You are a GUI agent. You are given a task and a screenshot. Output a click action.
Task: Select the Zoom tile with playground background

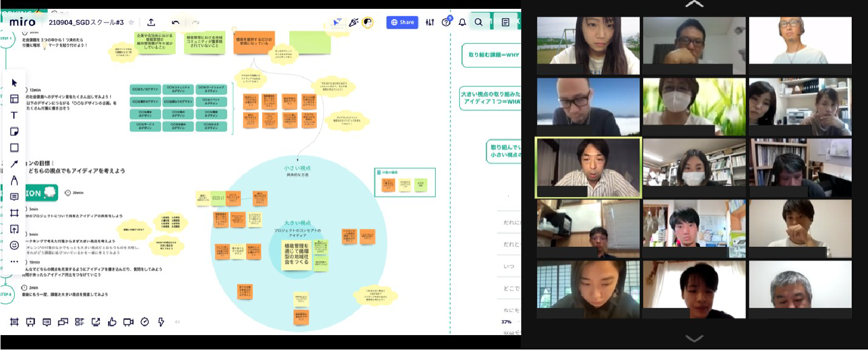(589, 46)
